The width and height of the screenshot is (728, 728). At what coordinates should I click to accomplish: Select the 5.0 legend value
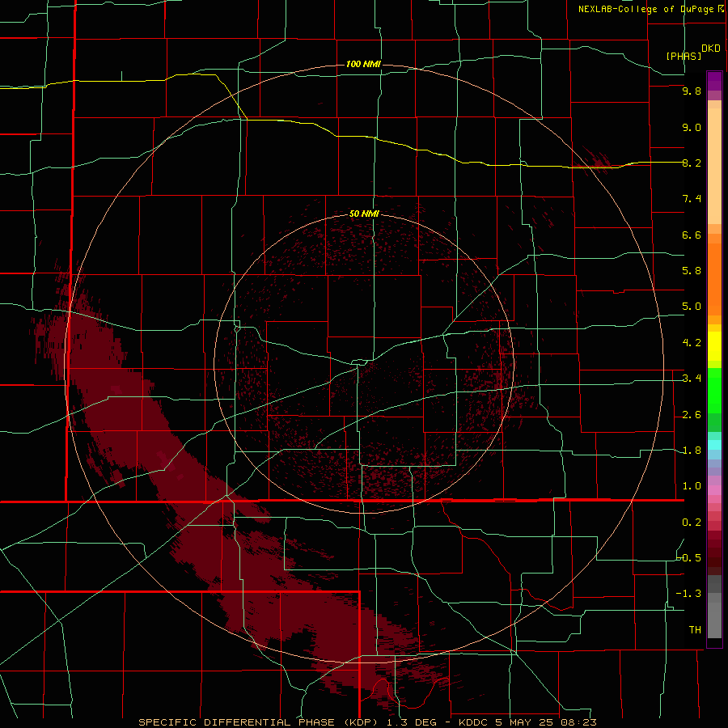[692, 307]
